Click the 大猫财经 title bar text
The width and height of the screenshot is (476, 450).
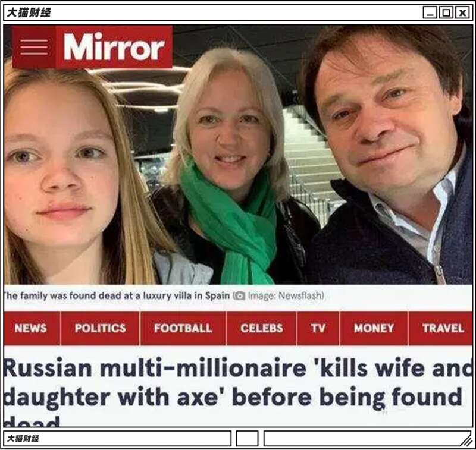point(29,12)
